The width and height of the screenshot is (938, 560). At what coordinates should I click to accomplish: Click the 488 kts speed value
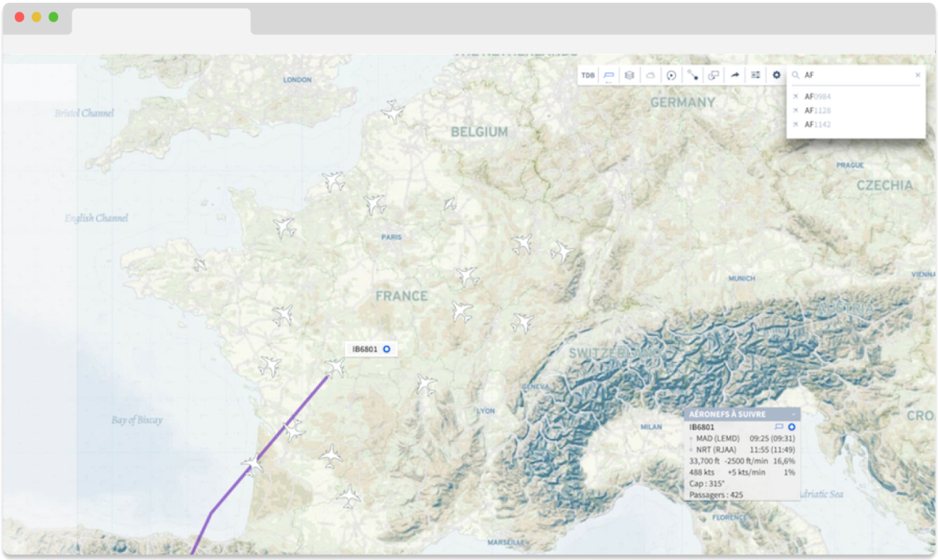pyautogui.click(x=701, y=472)
